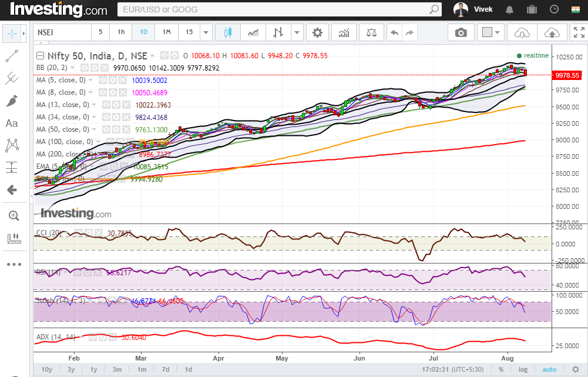Open more time intervals dropdown
The image size is (588, 377).
pyautogui.click(x=206, y=33)
